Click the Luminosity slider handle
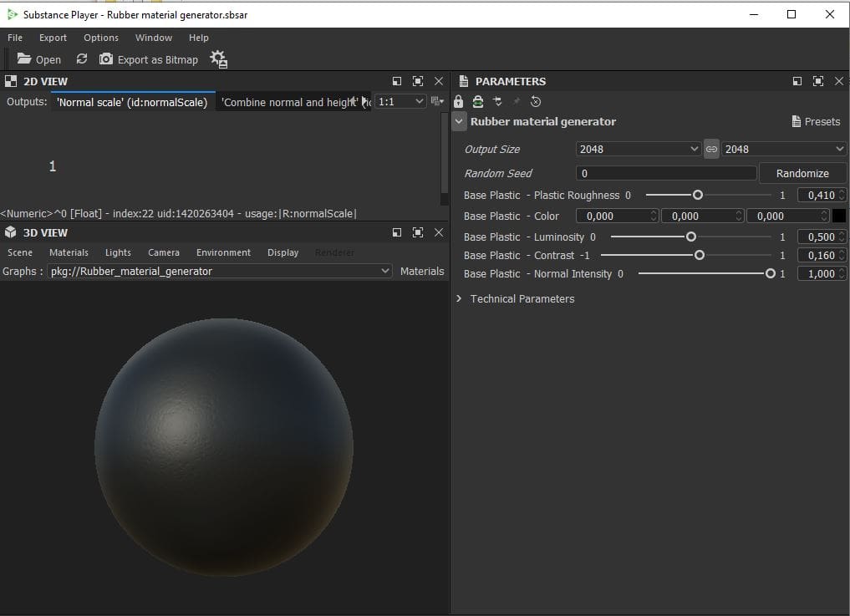Image resolution: width=850 pixels, height=616 pixels. coord(690,237)
